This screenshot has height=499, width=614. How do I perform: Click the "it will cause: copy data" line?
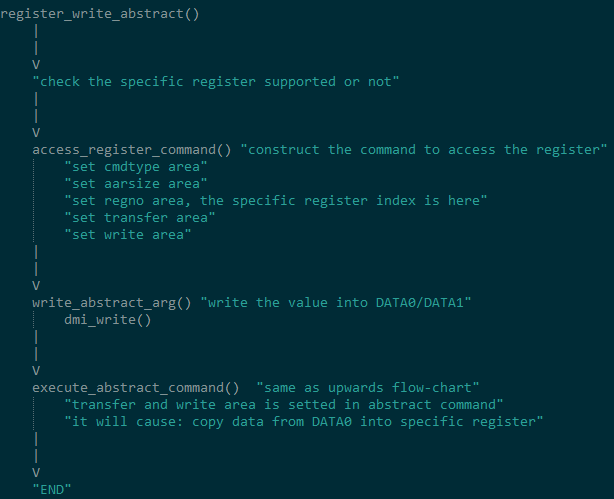302,421
